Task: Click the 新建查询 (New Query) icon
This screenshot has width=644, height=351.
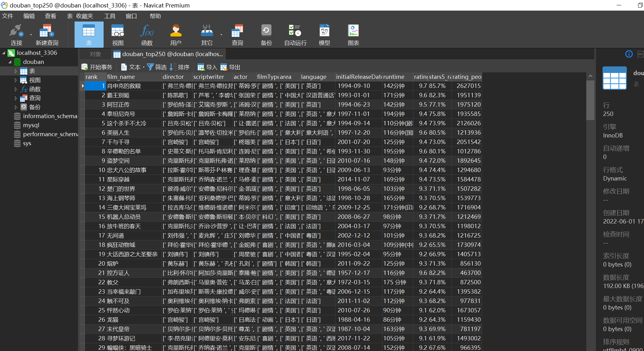Action: pos(47,35)
